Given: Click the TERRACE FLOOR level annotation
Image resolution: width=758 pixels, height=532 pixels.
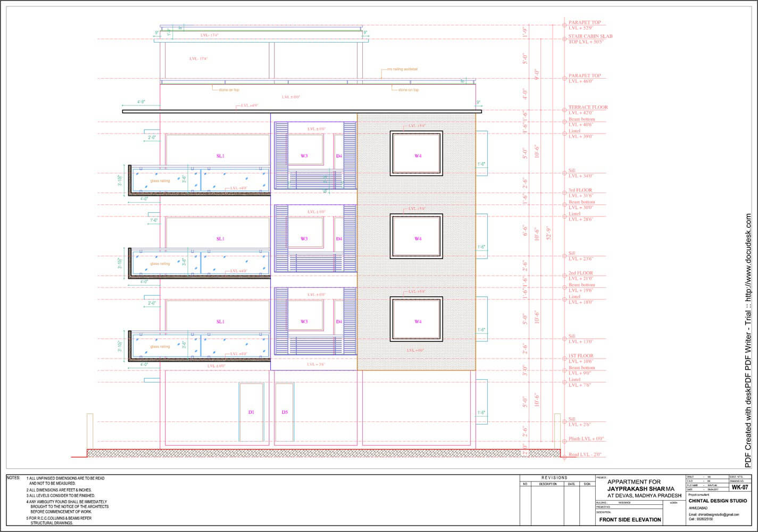Looking at the screenshot, I should click(x=588, y=107).
